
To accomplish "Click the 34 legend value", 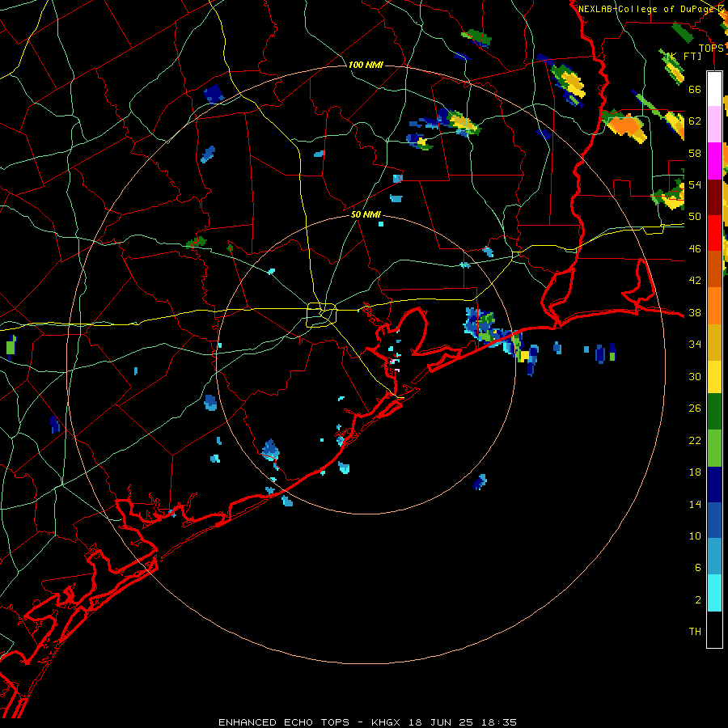I will tap(695, 345).
